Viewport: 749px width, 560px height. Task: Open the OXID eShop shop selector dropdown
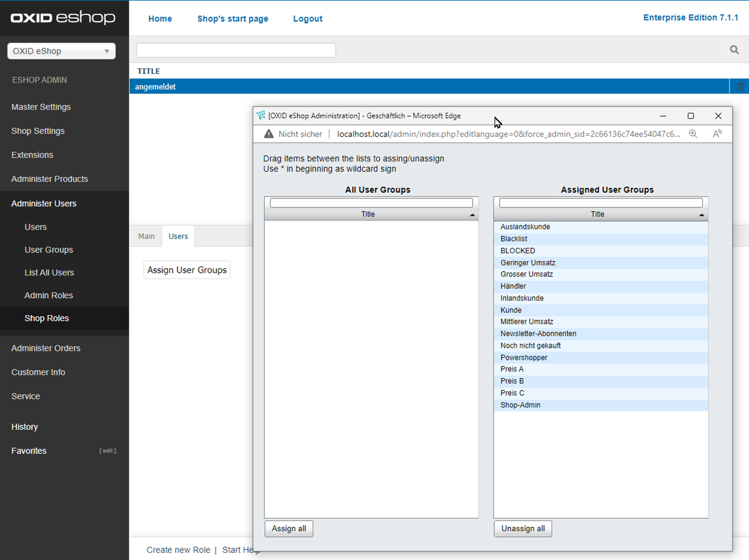(61, 51)
